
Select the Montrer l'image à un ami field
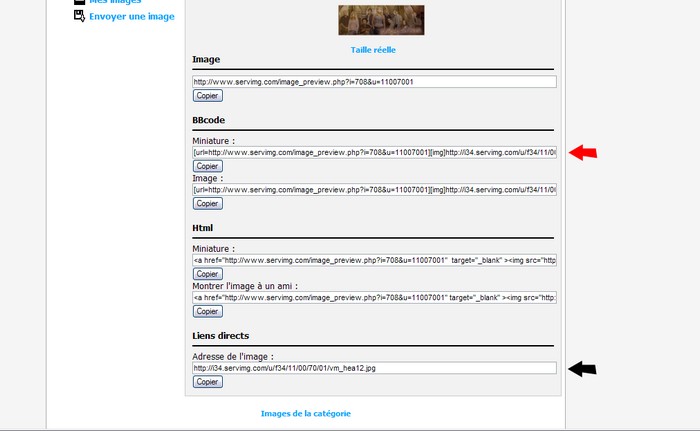pyautogui.click(x=375, y=297)
